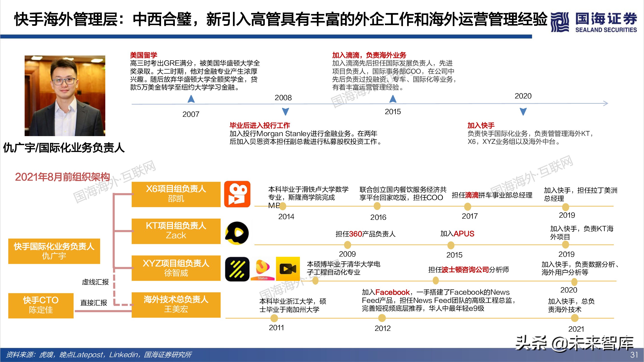The height and width of the screenshot is (362, 644).
Task: Click the 2021年8月前组织架构 heading
Action: [x=63, y=177]
